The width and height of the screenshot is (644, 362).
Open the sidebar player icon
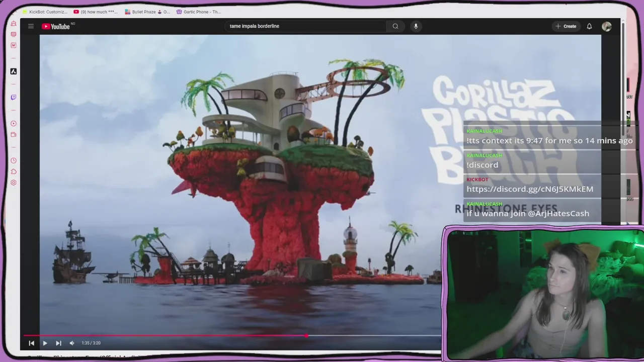point(14,123)
